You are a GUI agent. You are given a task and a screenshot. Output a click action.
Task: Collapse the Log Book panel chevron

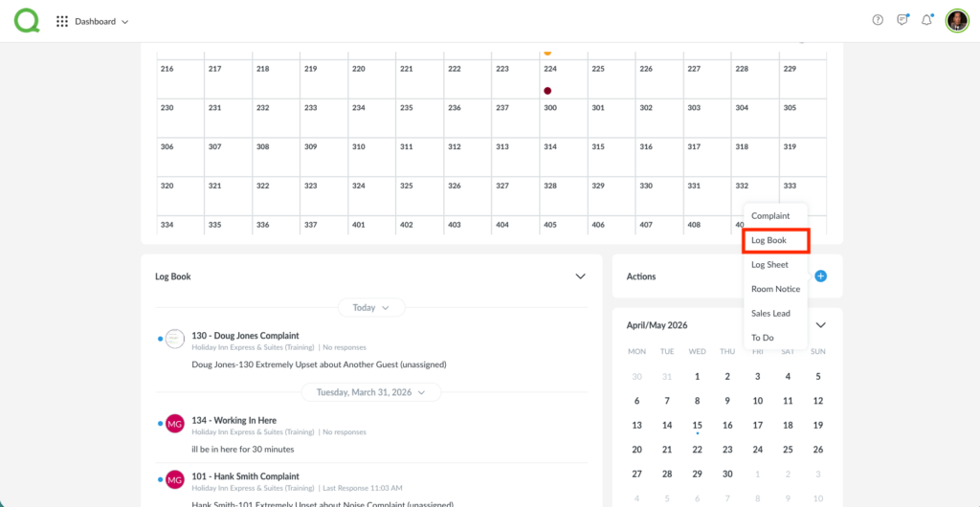click(x=580, y=276)
